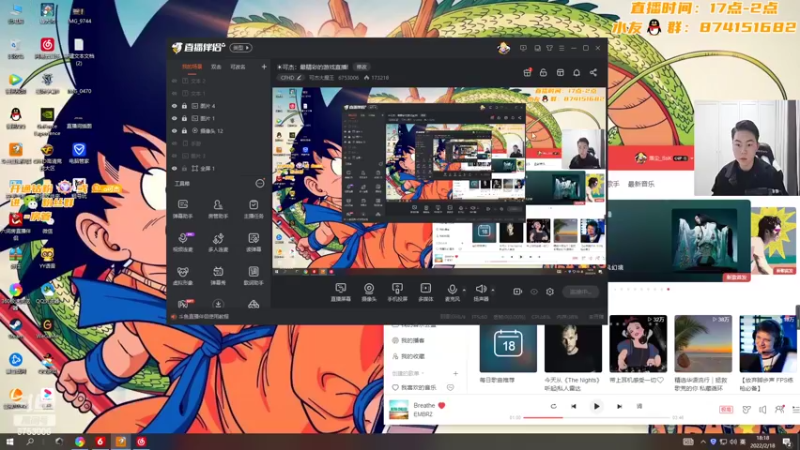
Task: Open streaming app hamburger menu
Action: pos(561,48)
